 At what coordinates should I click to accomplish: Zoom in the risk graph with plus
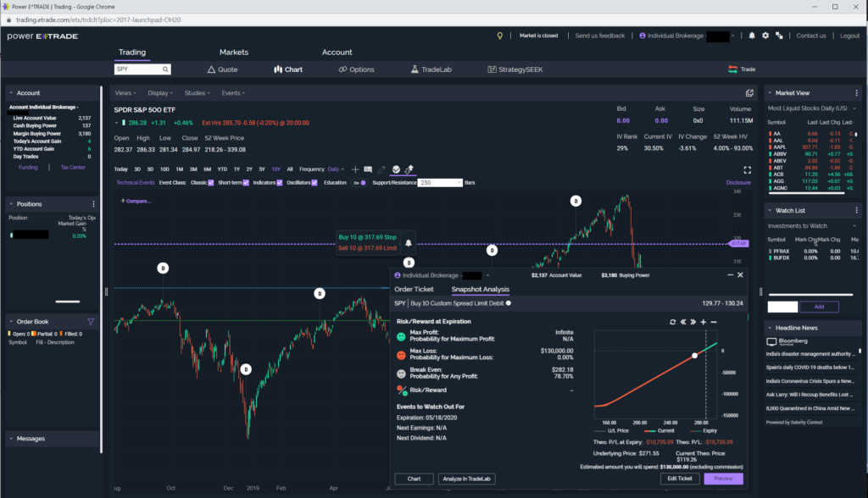[x=704, y=322]
